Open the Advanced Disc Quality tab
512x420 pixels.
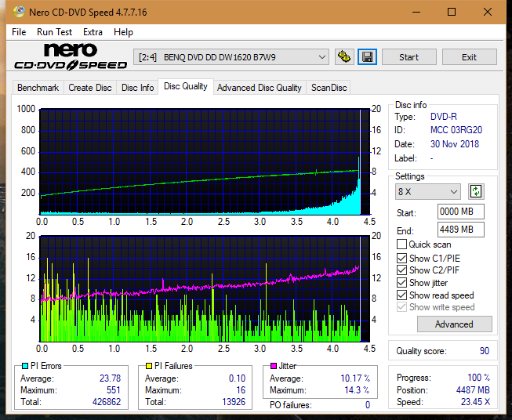click(260, 88)
